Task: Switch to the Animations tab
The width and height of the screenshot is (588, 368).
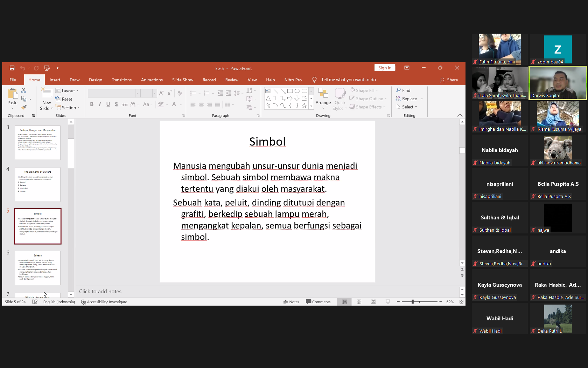Action: [x=152, y=80]
